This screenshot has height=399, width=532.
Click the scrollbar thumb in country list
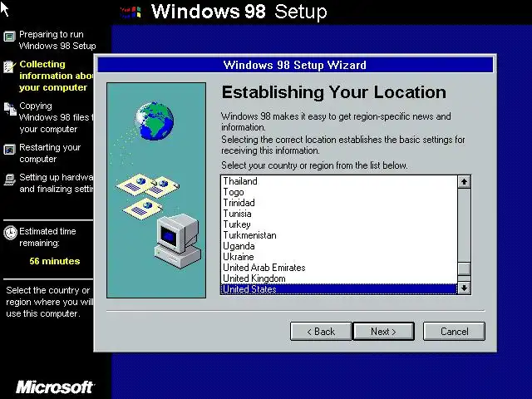(464, 268)
